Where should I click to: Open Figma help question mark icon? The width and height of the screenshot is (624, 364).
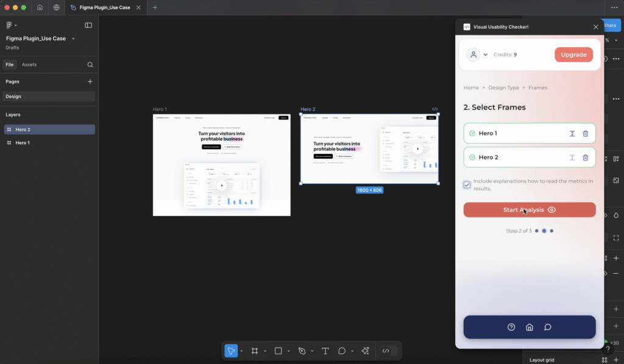(x=608, y=349)
